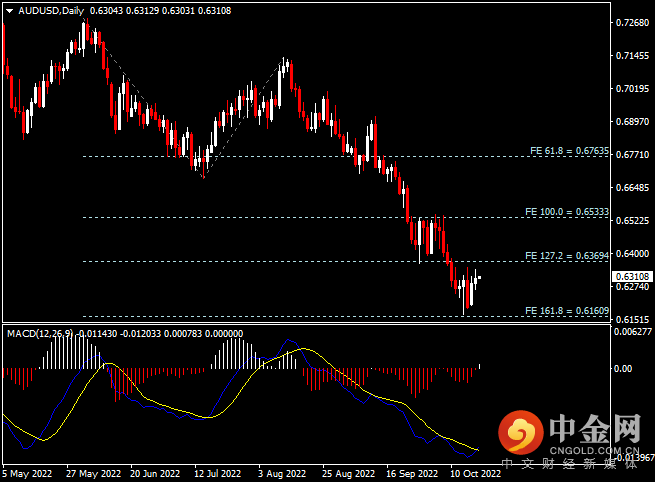
Task: Select the FE 100.0 = 0.65333 label
Action: coord(567,212)
